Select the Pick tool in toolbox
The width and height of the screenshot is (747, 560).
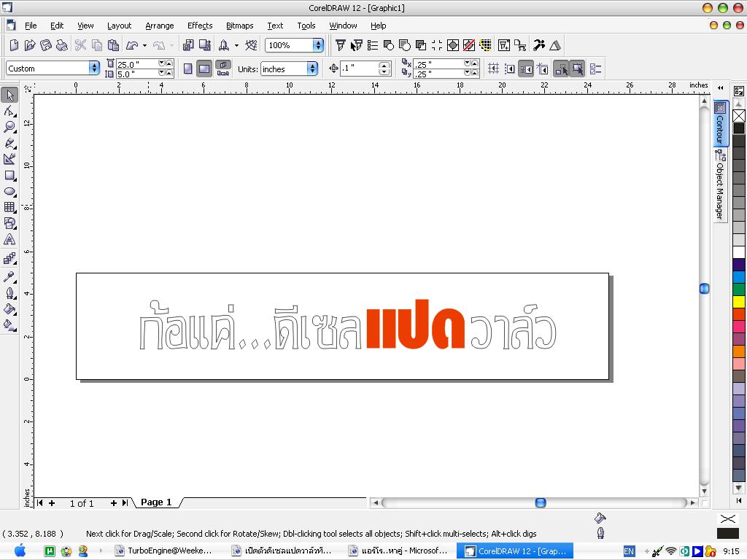[9, 96]
